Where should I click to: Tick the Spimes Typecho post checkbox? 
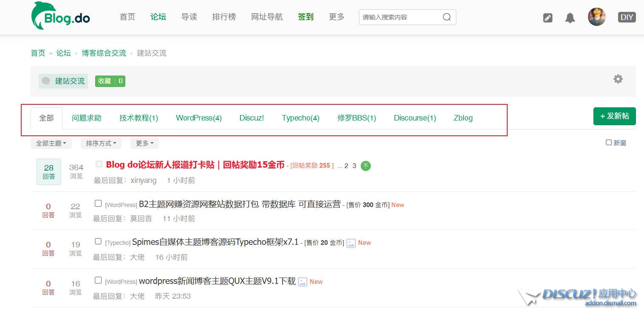coord(98,241)
